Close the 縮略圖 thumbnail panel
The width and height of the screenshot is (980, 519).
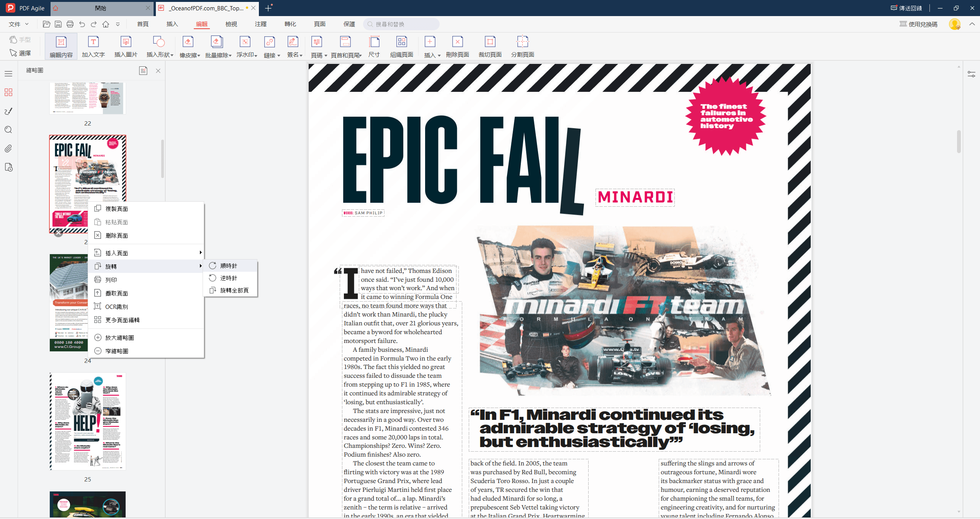coord(158,71)
